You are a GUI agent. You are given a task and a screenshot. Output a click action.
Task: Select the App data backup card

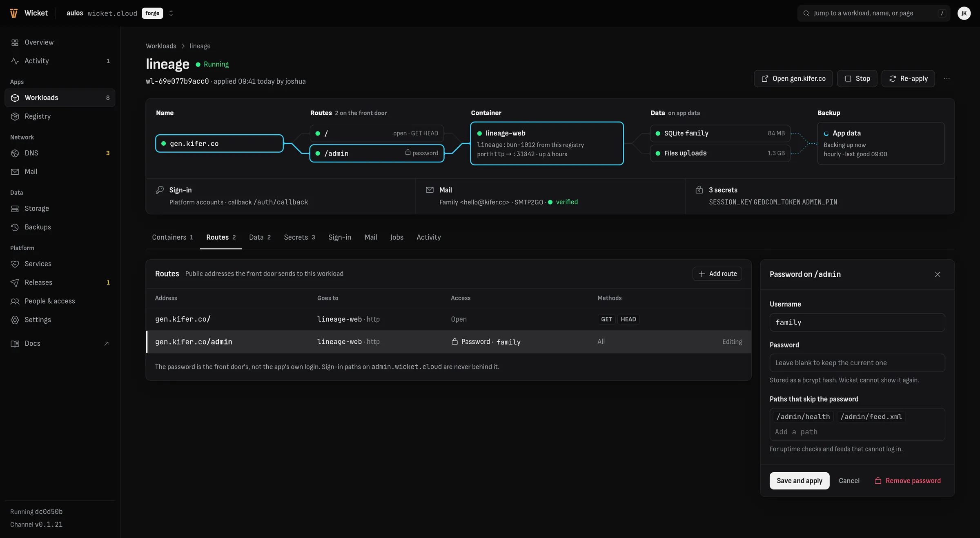[x=881, y=143]
